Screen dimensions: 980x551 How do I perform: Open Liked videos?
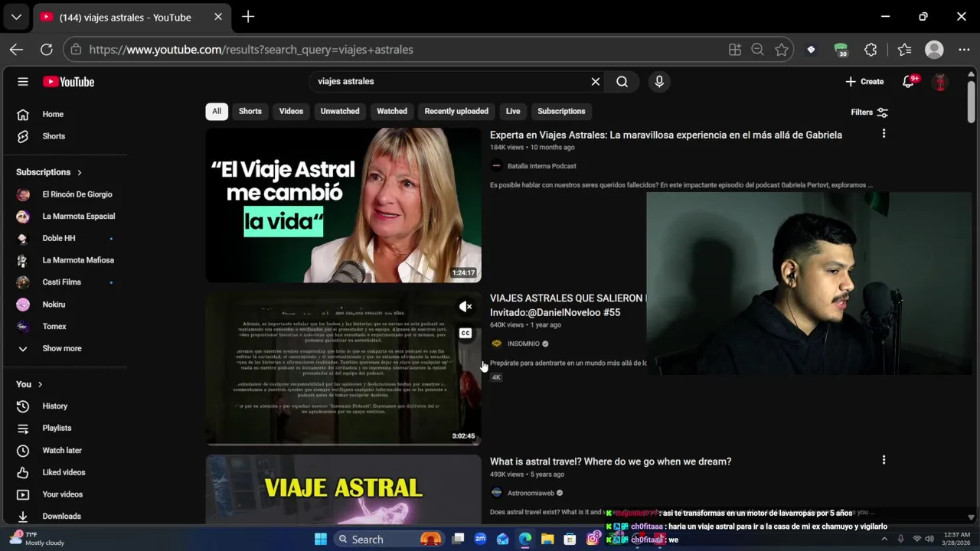pyautogui.click(x=64, y=472)
